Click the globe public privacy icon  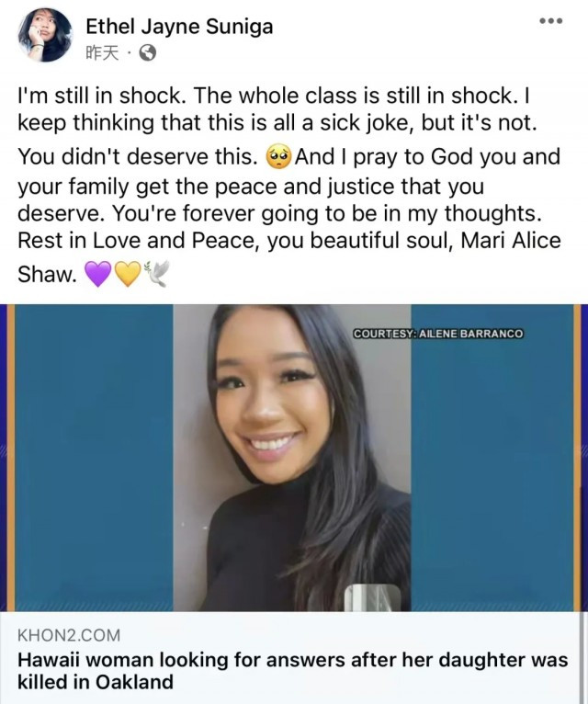tap(148, 53)
